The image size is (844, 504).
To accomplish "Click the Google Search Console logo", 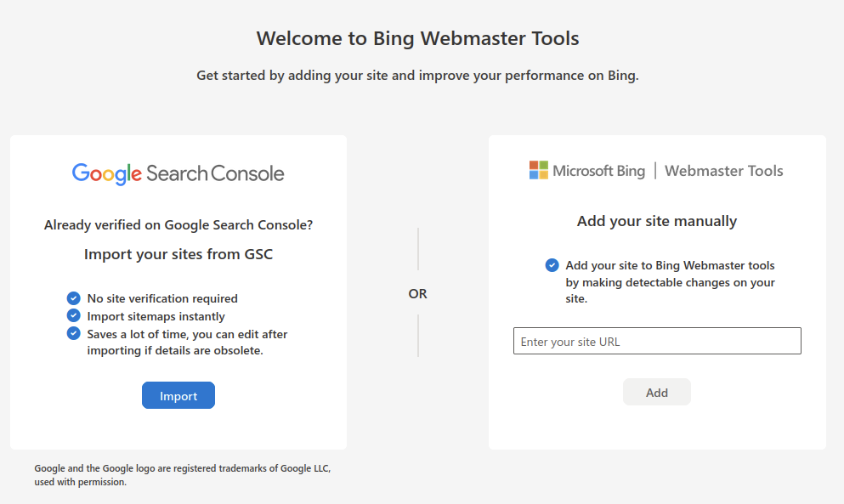I will tap(178, 172).
